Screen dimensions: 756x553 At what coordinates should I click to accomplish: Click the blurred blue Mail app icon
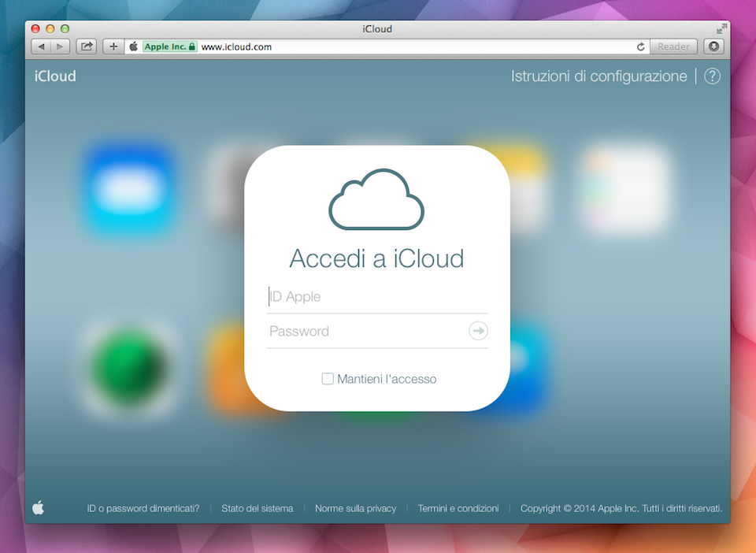[130, 188]
